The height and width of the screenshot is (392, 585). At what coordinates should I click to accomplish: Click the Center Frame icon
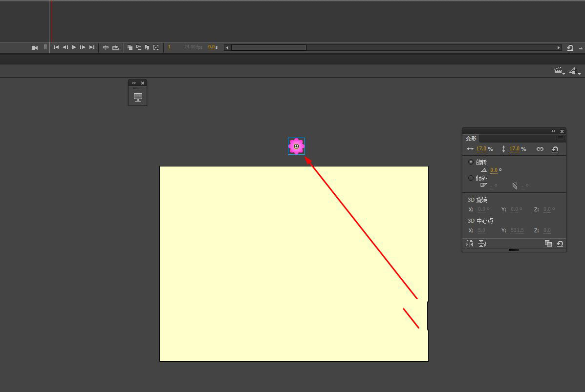(106, 47)
